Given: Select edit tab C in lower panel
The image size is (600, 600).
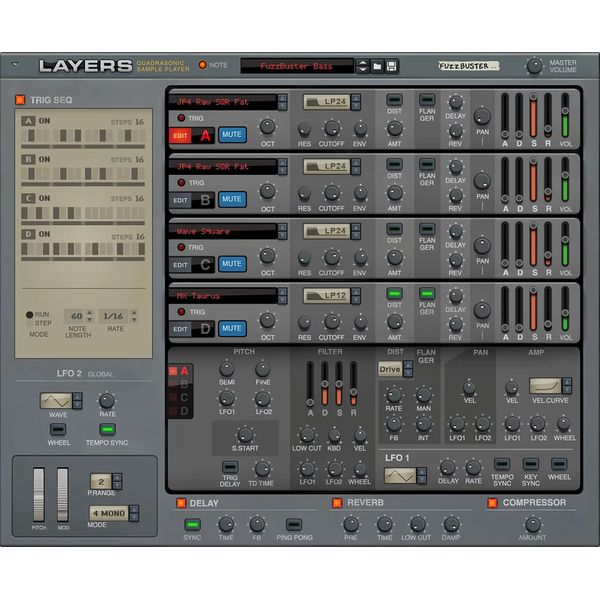Looking at the screenshot, I should coord(180,398).
